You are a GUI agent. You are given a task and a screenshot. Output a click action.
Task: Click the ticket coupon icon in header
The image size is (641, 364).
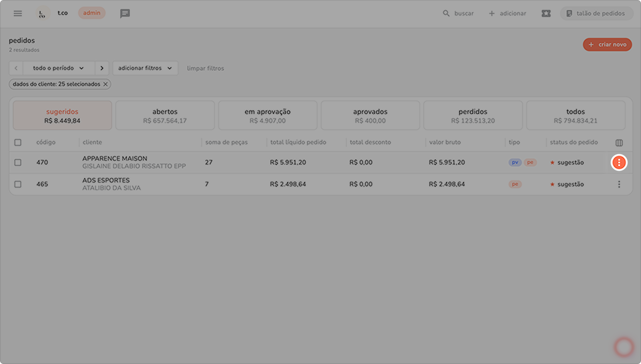coord(546,13)
